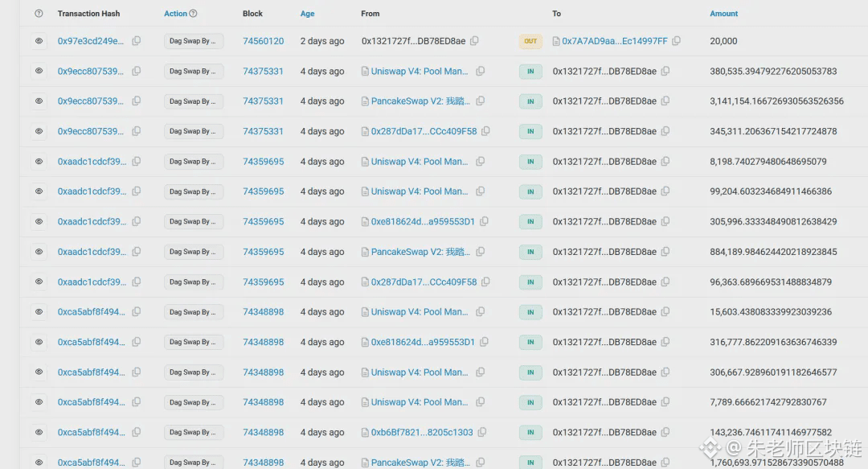Copy 0xe818624d address in the 305,996.33 row
The height and width of the screenshot is (469, 868).
point(484,221)
